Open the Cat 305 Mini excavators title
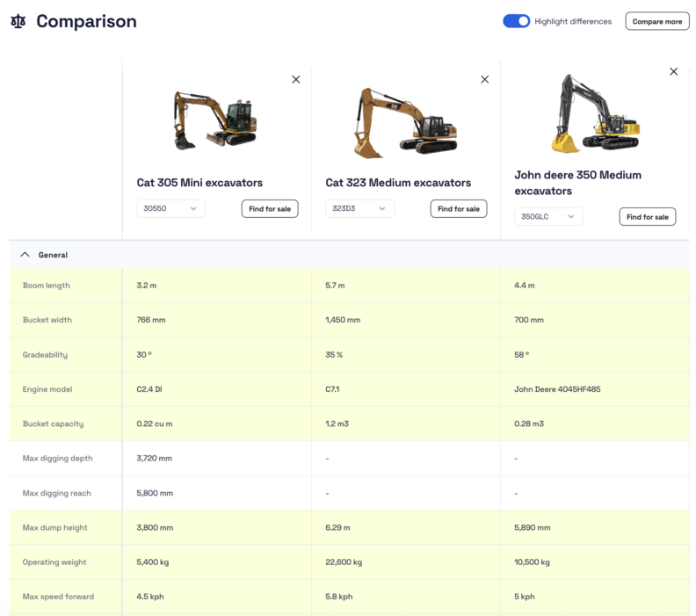This screenshot has height=616, width=696. pos(199,183)
